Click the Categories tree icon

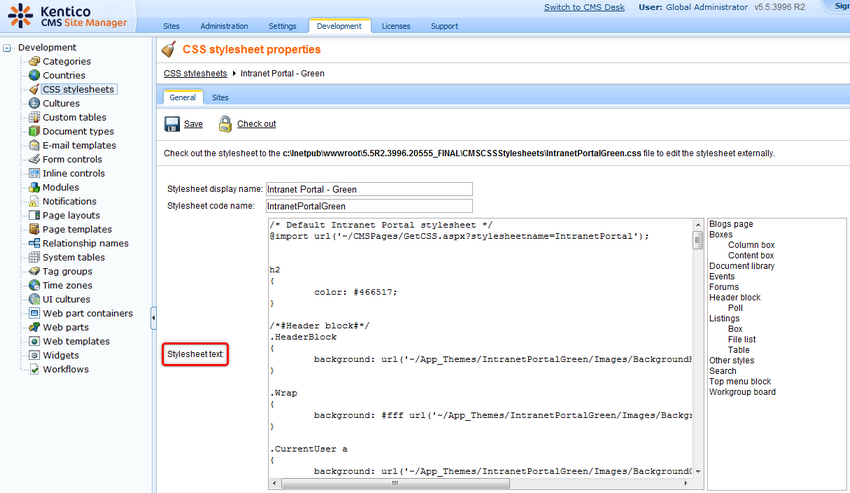coord(34,61)
